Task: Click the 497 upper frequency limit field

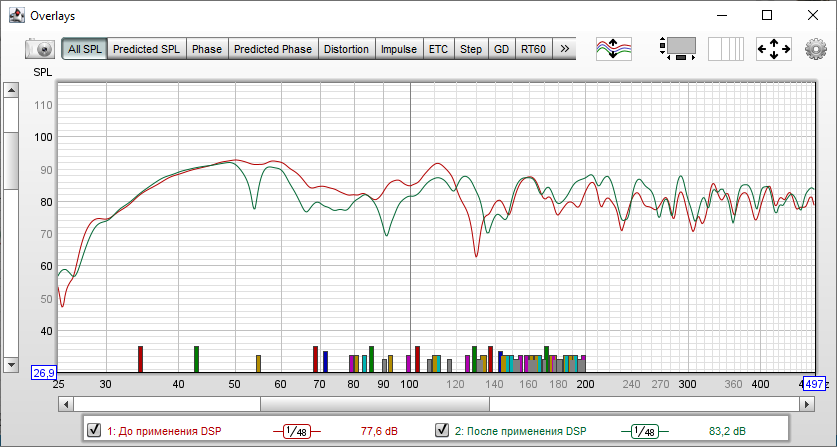Action: click(814, 384)
